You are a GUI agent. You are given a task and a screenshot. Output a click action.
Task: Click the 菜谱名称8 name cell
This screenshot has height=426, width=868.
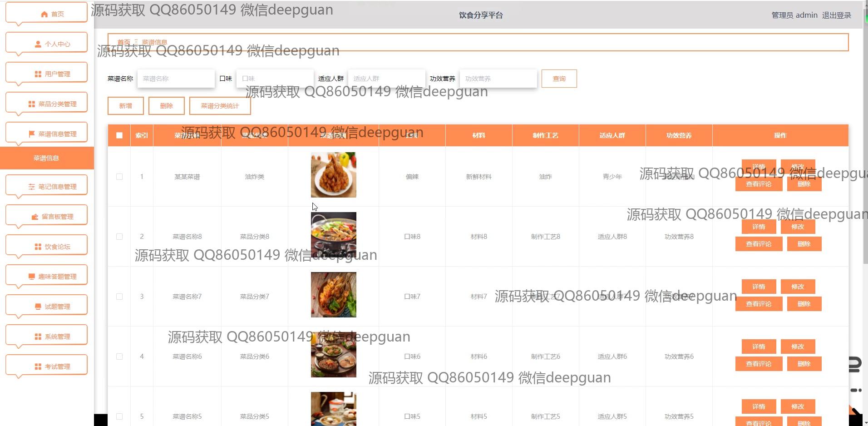click(187, 237)
